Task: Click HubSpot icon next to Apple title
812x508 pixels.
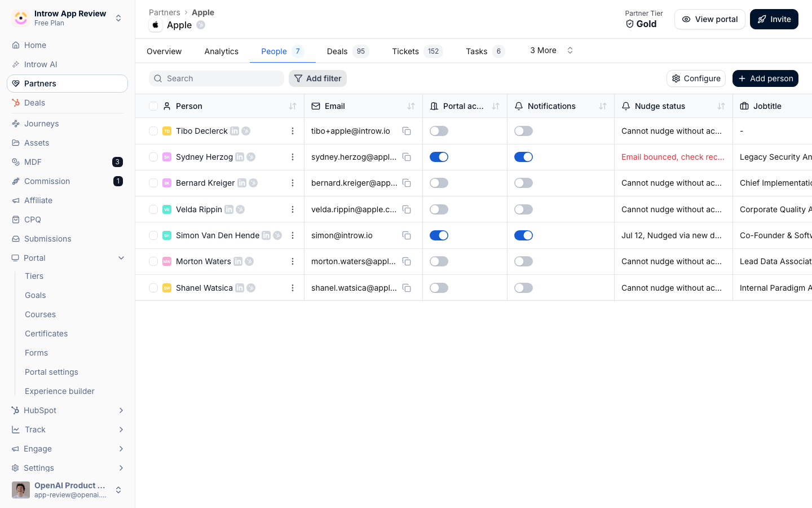Action: coord(201,25)
